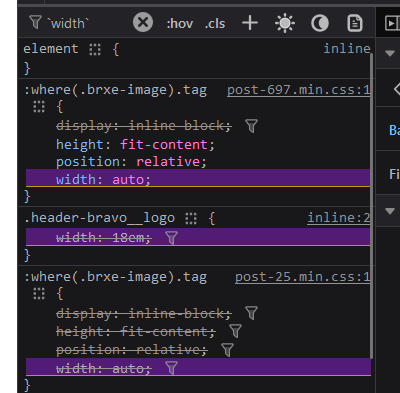Click the height property name
This screenshot has height=393, width=400.
coord(79,145)
